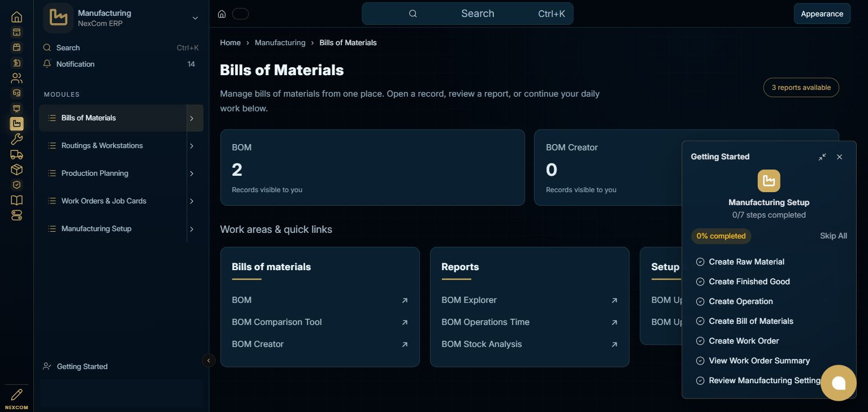Screen dimensions: 868x412
Task: Go to Manufacturing in the breadcrumb
Action: [x=280, y=42]
